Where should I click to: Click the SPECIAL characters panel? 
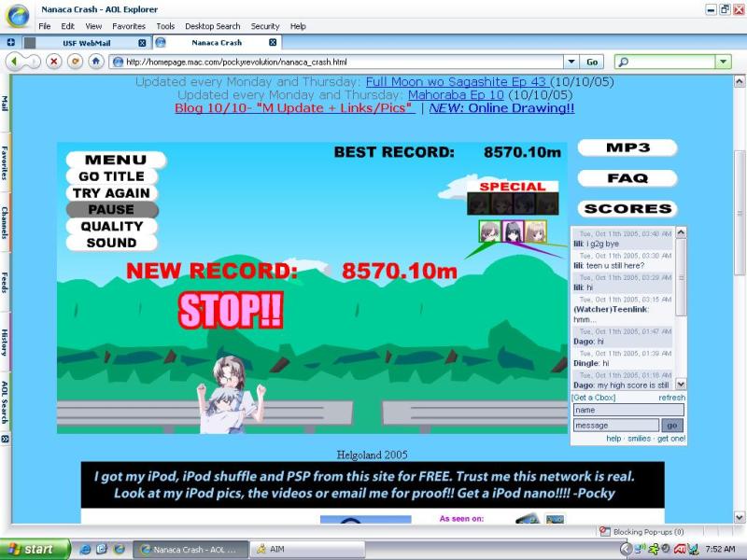pyautogui.click(x=513, y=198)
